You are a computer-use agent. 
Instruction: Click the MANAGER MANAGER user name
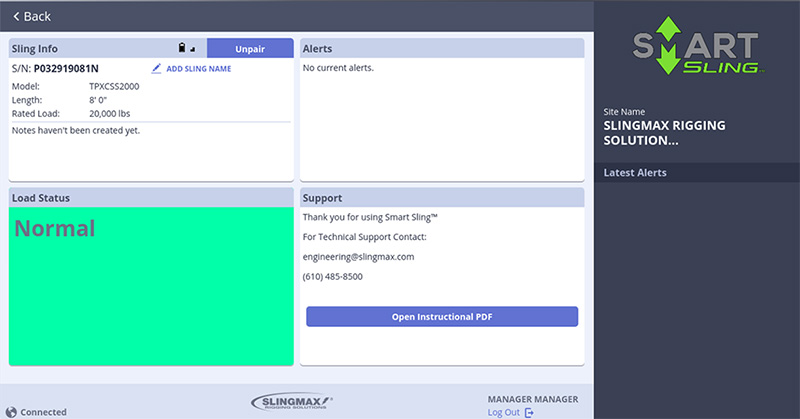[533, 399]
